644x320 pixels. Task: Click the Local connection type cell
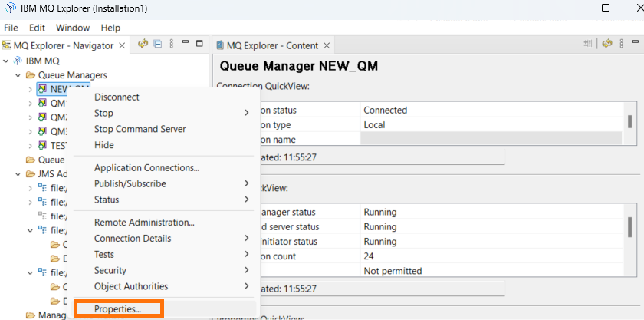[491, 125]
